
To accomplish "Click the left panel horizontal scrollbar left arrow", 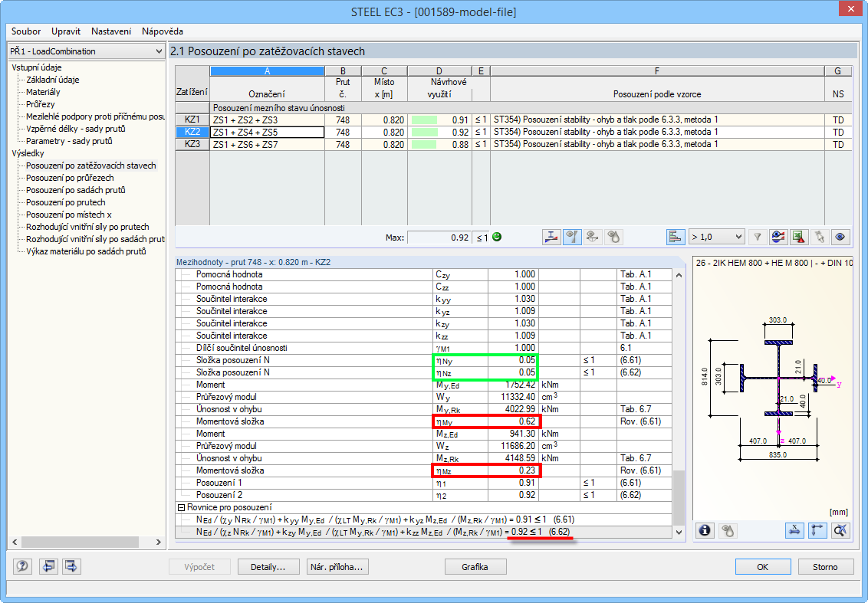I will [15, 542].
